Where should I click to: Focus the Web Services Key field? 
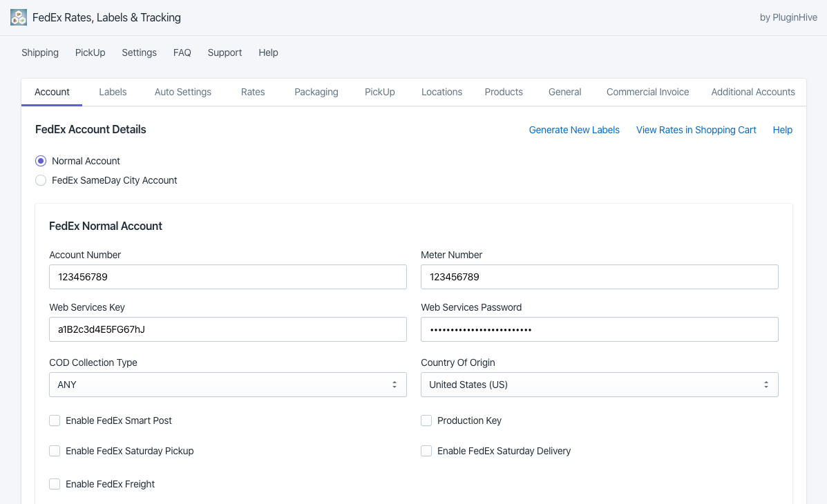click(x=228, y=329)
